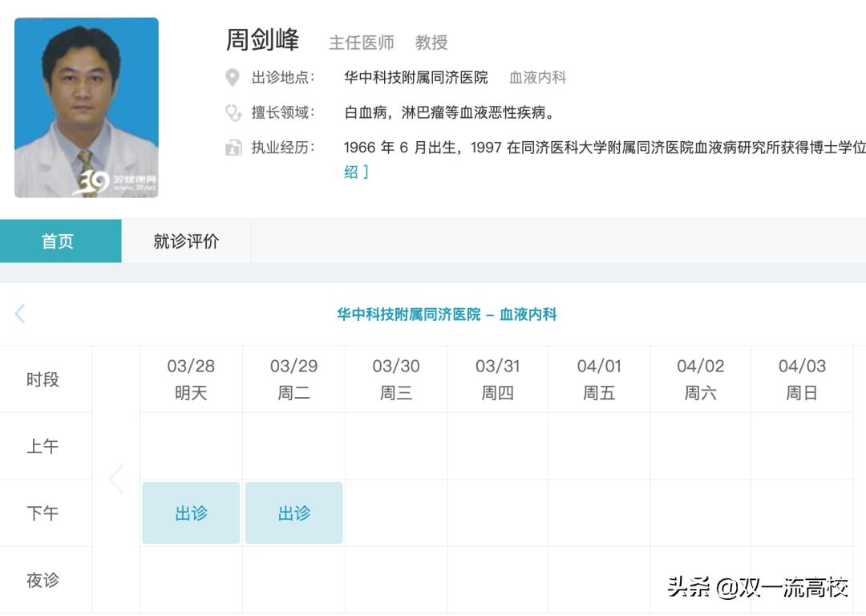The width and height of the screenshot is (866, 616).
Task: Click the 04/01 周五 column header
Action: point(599,379)
